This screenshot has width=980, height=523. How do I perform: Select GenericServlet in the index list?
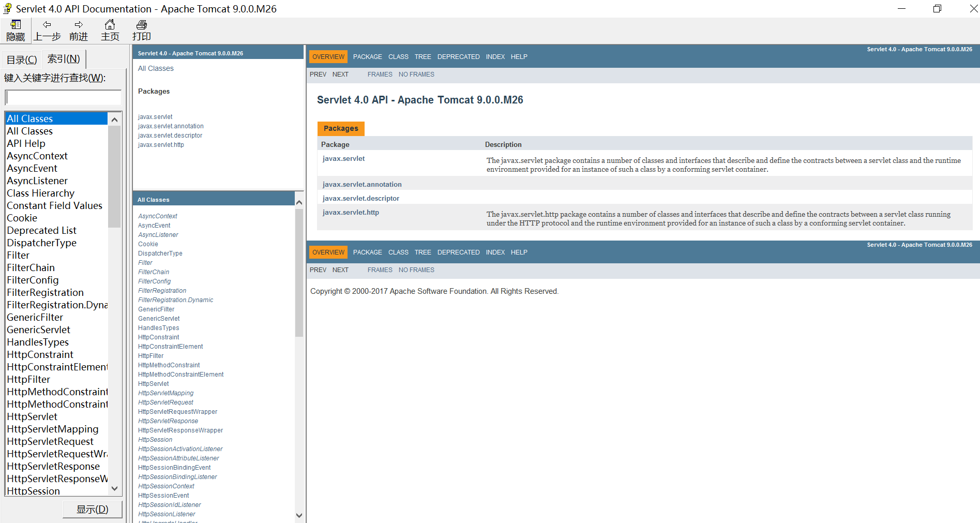pos(38,330)
